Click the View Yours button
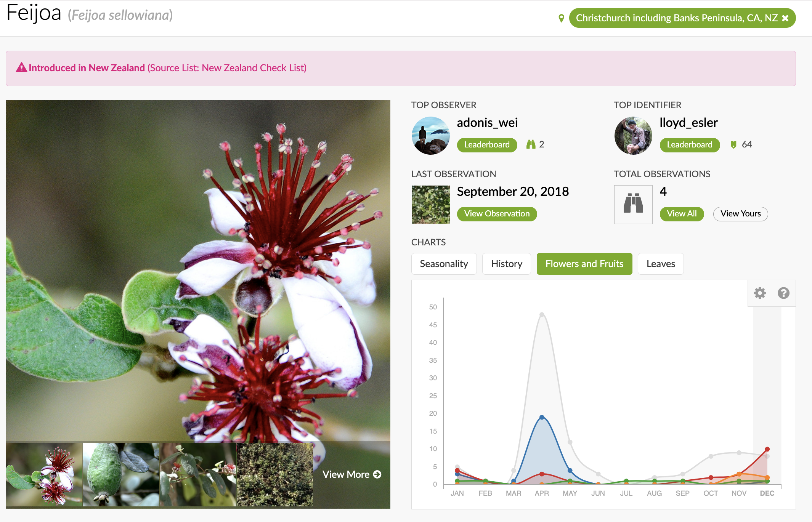This screenshot has width=812, height=522. point(740,214)
